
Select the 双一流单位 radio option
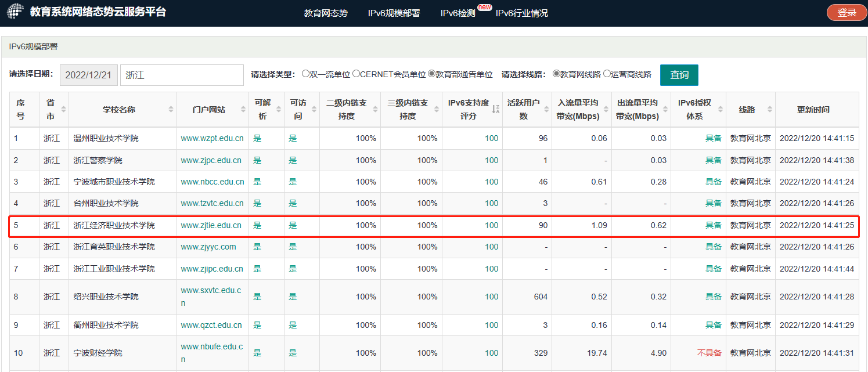click(x=305, y=74)
